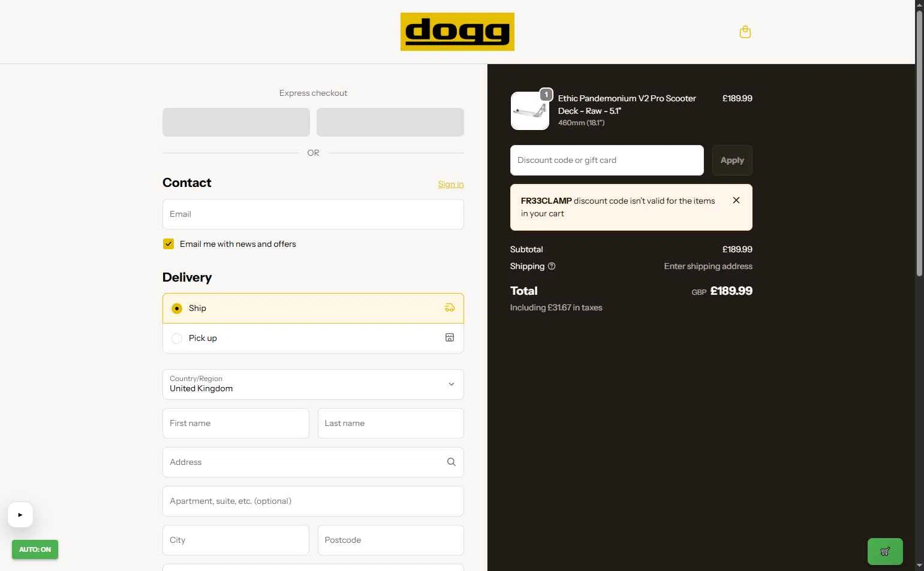Screen dimensions: 924x571
Task: Click the first express checkout button
Action: [236, 122]
